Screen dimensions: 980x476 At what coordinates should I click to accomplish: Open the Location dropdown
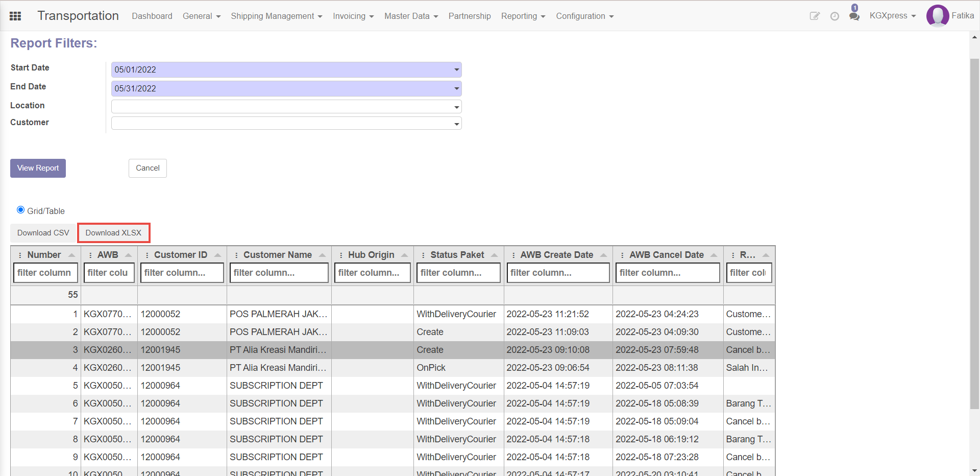(456, 107)
